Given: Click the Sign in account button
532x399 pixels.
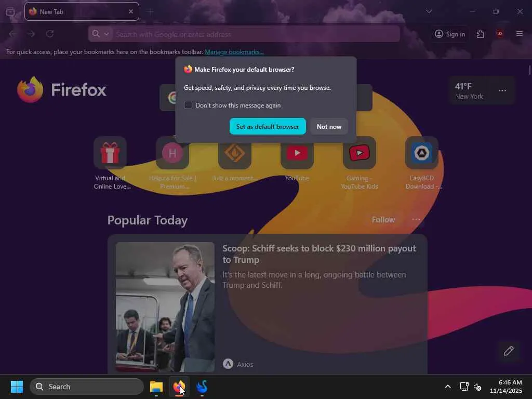Looking at the screenshot, I should point(450,34).
